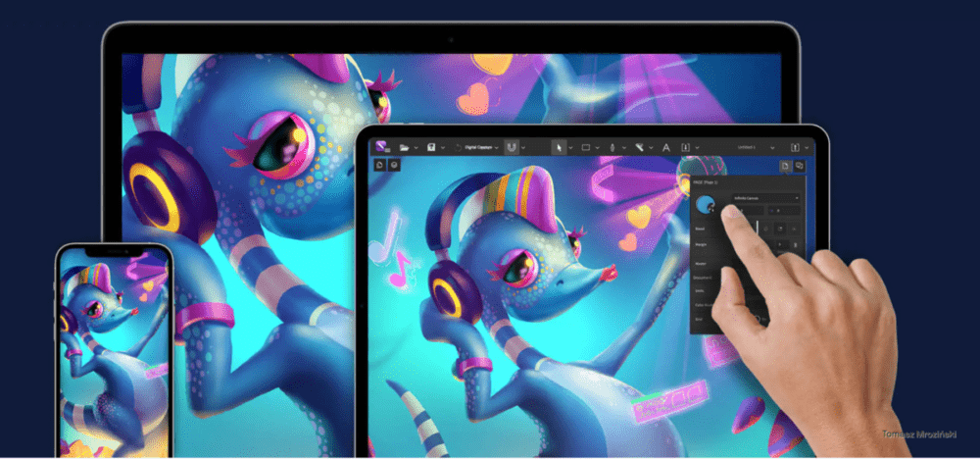Expand the chevron beside the rectangle tool
The height and width of the screenshot is (459, 980).
(598, 147)
